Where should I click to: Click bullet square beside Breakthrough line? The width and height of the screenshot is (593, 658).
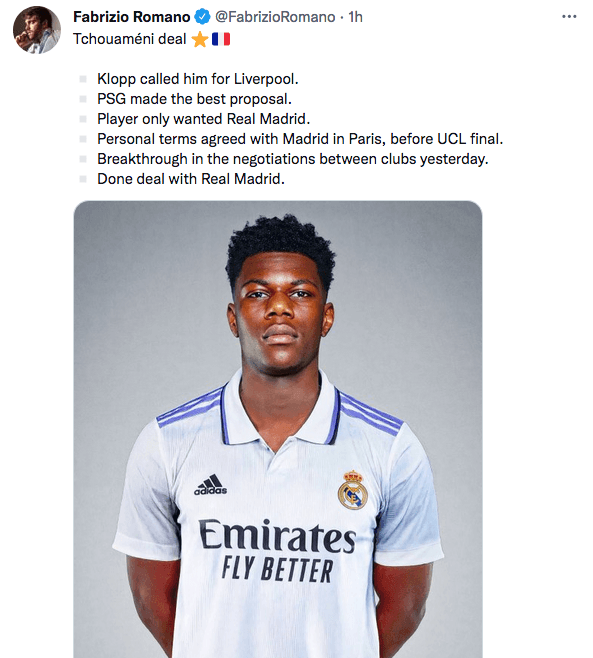pos(83,159)
